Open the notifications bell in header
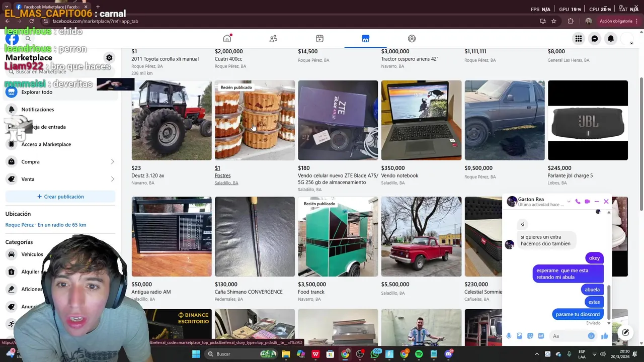Viewport: 644px width, 362px height. click(611, 39)
